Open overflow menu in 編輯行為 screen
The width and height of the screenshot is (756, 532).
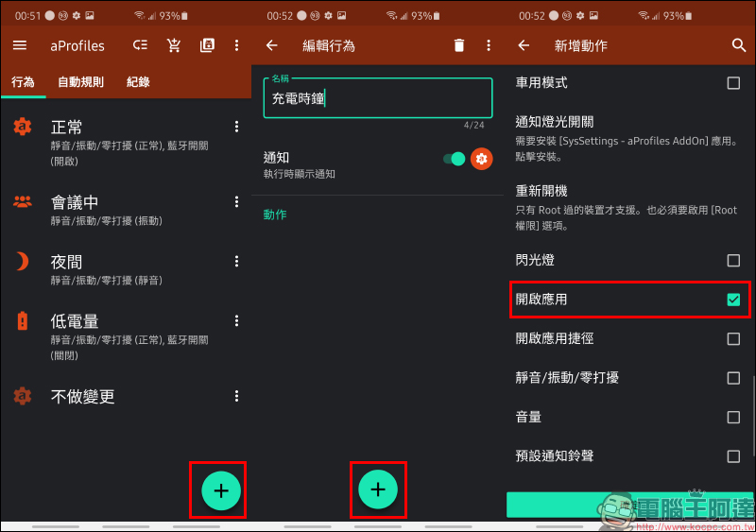[x=489, y=45]
